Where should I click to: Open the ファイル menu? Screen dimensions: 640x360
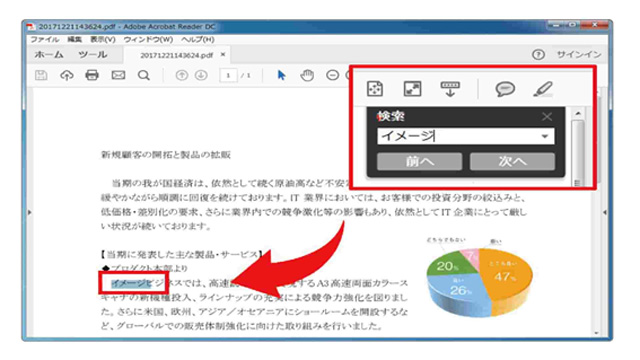click(x=45, y=40)
